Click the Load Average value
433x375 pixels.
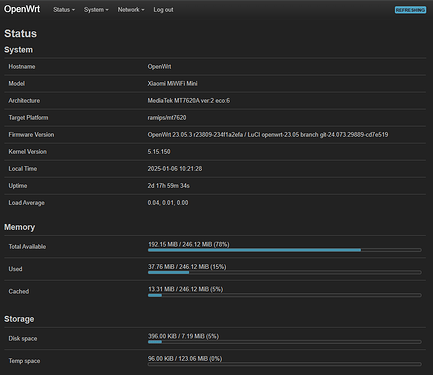tap(168, 203)
